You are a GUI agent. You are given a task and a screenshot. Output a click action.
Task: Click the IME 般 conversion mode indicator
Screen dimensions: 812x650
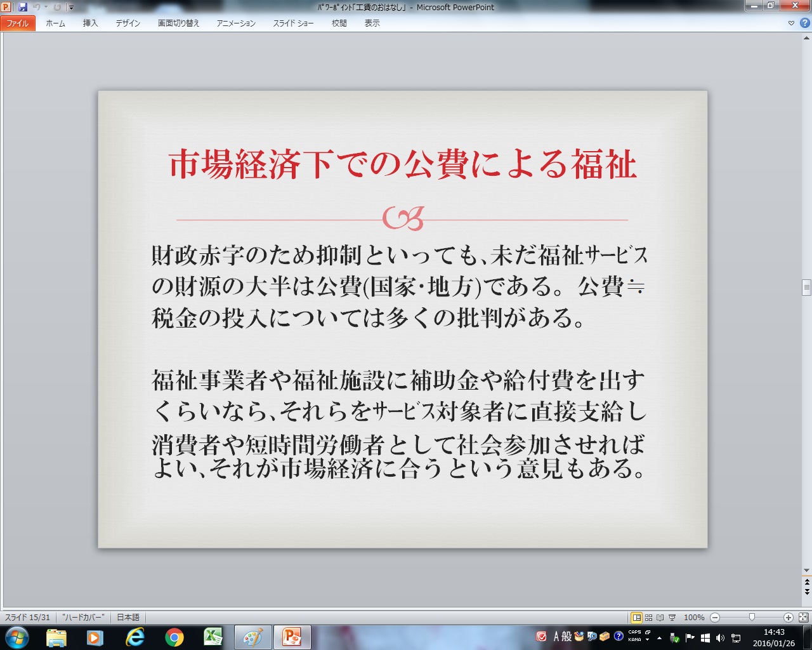tap(567, 637)
